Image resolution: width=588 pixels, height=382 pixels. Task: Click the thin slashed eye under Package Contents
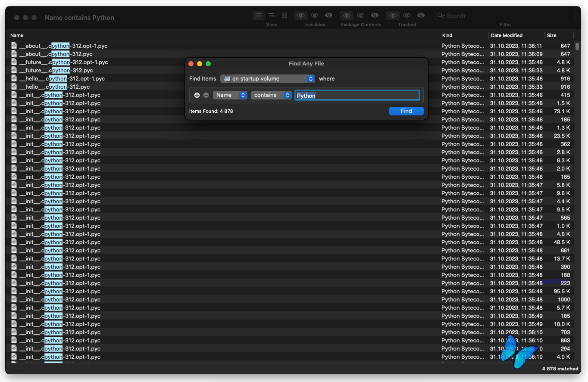tap(361, 16)
